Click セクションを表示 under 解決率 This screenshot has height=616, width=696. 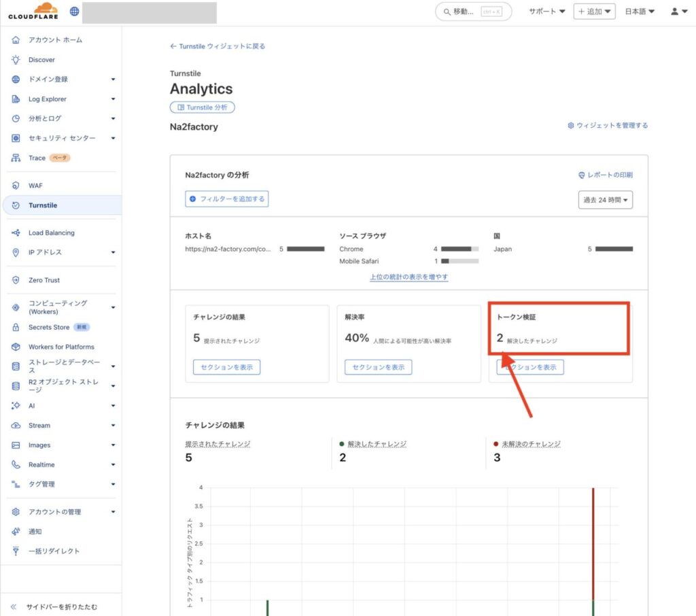[x=378, y=367]
